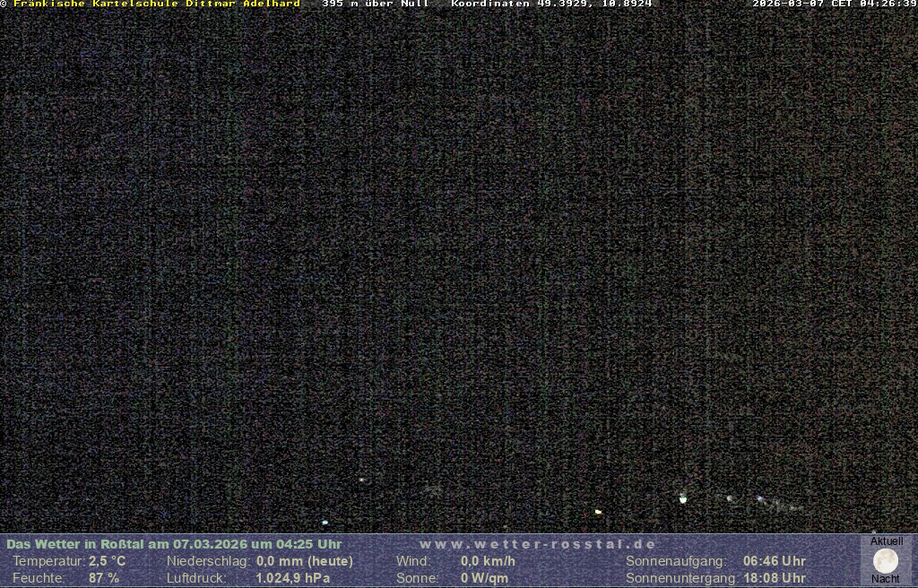Viewport: 918px width, 588px height.
Task: Click the humidity reading 87 %
Action: tap(104, 578)
